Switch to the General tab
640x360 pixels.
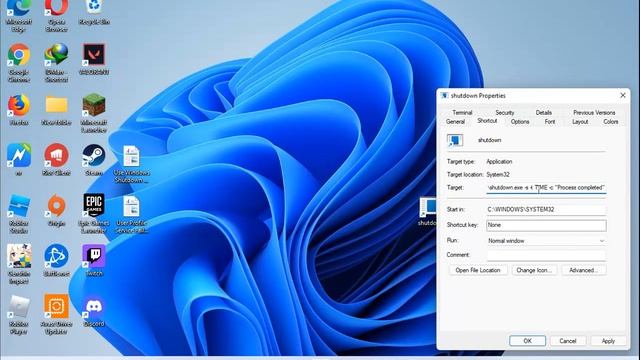pos(456,122)
